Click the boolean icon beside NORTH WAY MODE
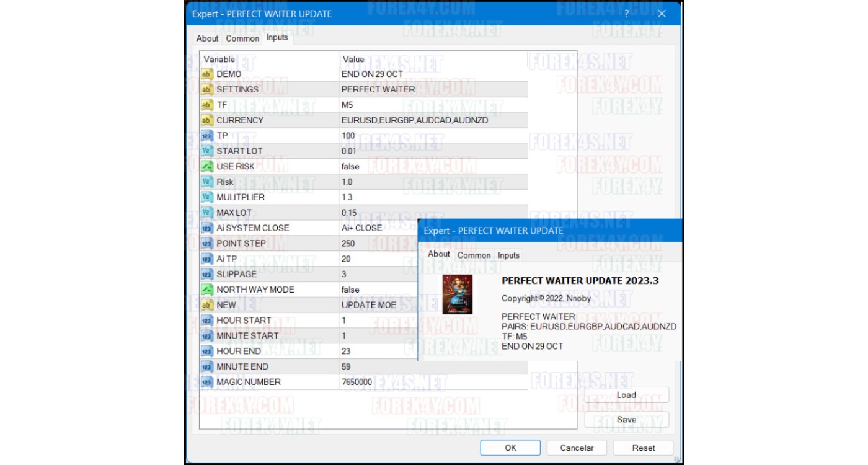Image resolution: width=868 pixels, height=465 pixels. [207, 290]
